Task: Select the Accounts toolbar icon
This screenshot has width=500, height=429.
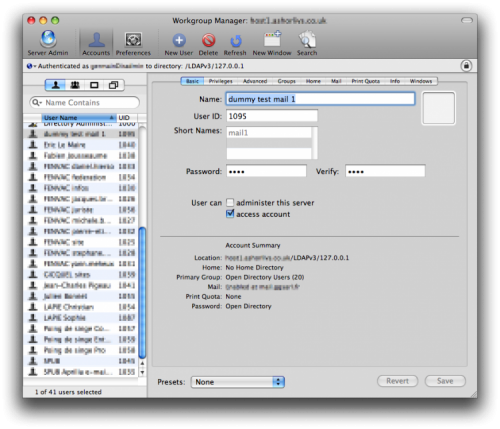Action: [96, 43]
